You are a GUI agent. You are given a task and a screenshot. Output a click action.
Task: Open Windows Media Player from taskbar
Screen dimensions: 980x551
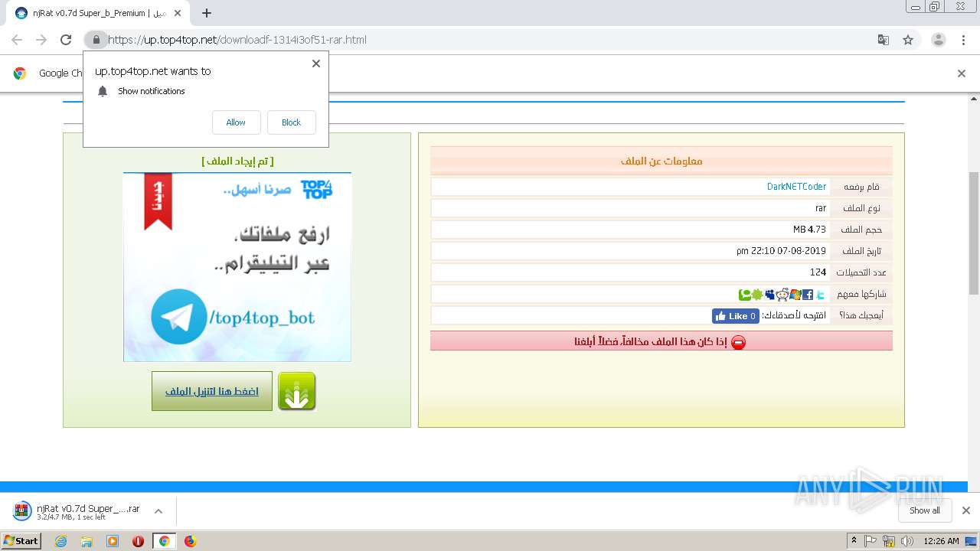[113, 541]
